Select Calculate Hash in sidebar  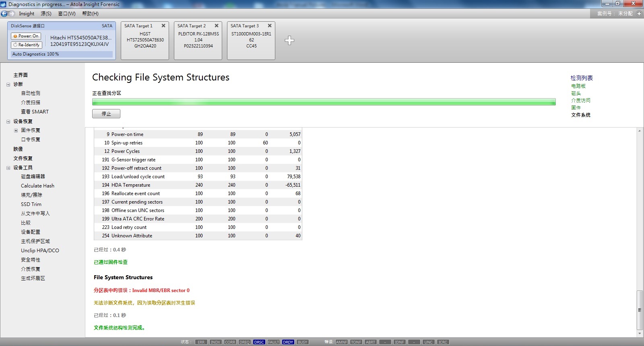pyautogui.click(x=37, y=186)
